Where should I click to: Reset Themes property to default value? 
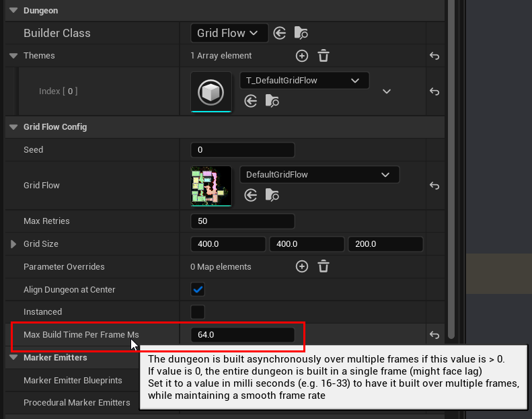(434, 56)
